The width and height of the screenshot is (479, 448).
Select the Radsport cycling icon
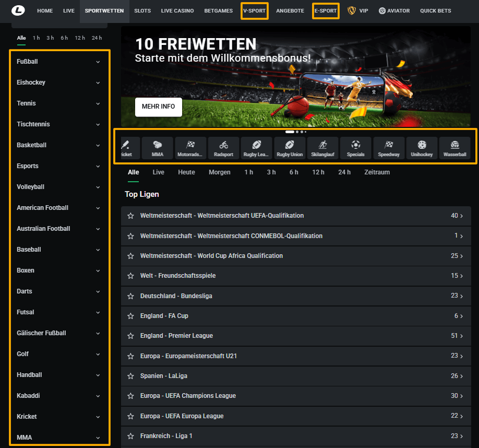(223, 148)
